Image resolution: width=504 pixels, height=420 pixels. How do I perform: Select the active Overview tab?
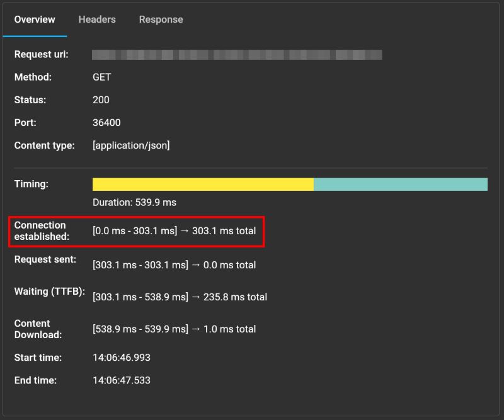tap(35, 20)
